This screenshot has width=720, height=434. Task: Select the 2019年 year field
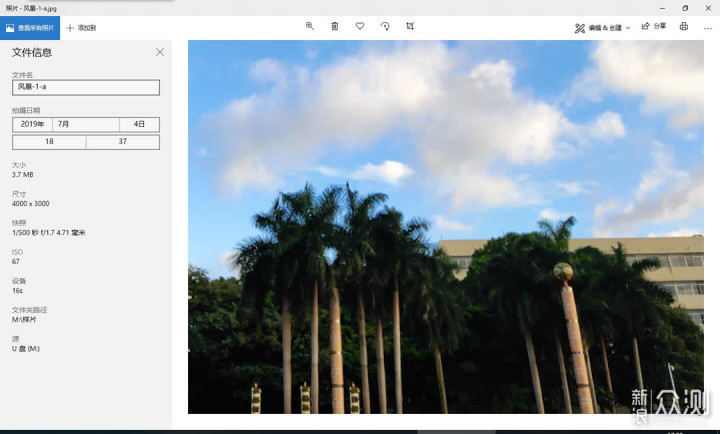[32, 124]
